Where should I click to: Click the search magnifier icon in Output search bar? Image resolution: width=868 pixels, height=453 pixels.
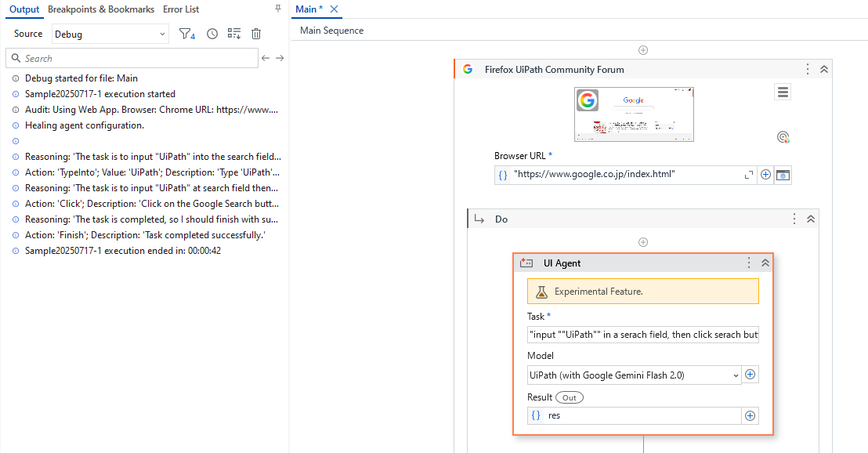click(16, 58)
